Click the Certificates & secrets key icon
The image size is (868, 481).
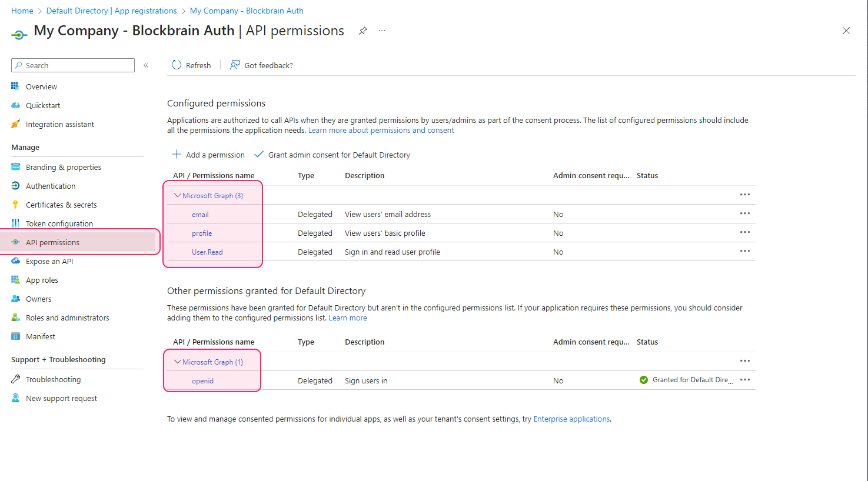(15, 205)
